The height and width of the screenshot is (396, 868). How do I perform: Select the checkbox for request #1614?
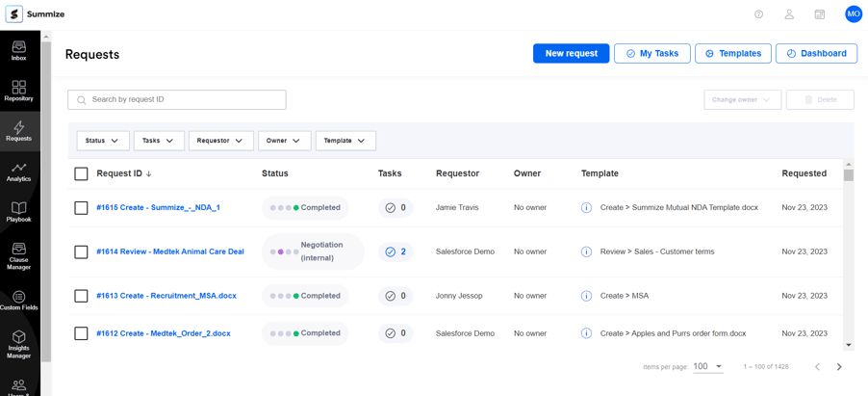pos(81,251)
